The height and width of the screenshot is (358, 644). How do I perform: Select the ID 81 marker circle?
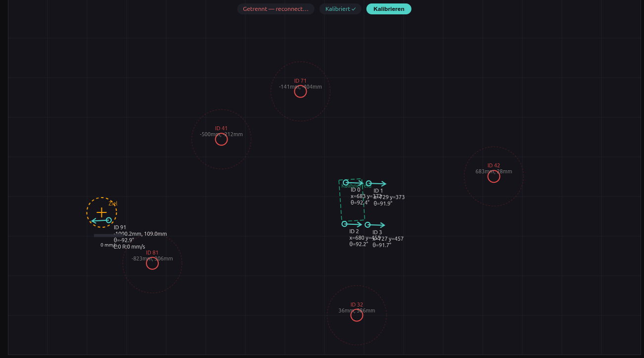(x=152, y=263)
